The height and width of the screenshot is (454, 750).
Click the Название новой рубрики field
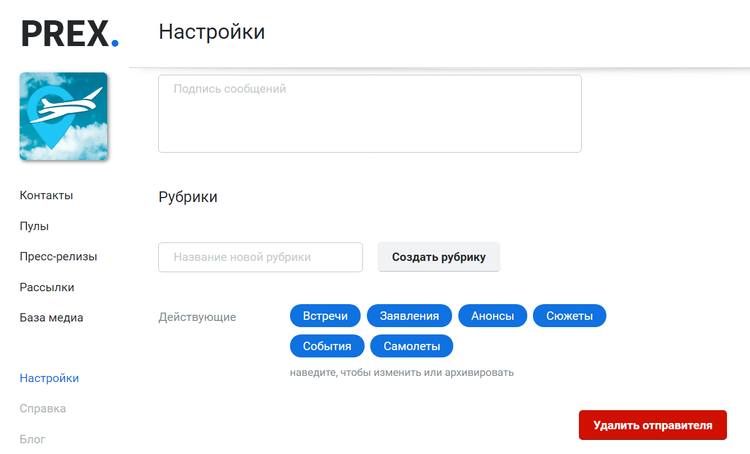click(x=260, y=257)
